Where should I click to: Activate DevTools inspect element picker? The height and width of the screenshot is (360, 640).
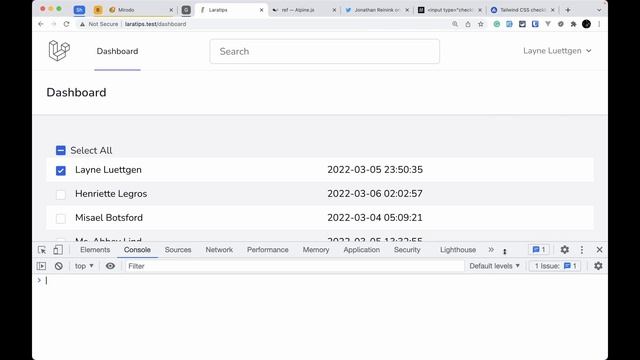tap(42, 250)
